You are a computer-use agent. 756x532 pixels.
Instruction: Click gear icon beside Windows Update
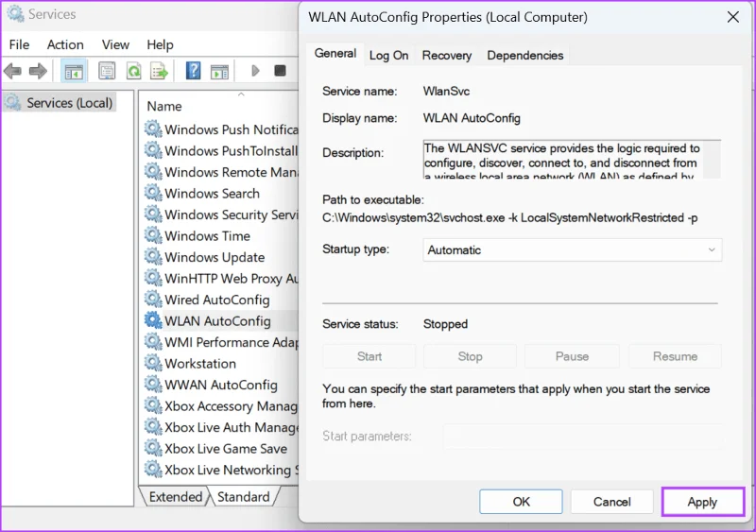(x=153, y=257)
